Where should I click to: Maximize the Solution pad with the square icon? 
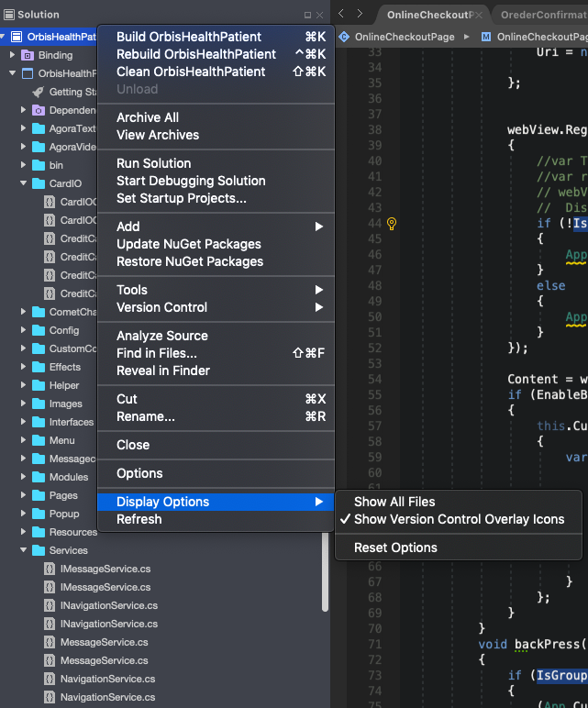pyautogui.click(x=307, y=15)
